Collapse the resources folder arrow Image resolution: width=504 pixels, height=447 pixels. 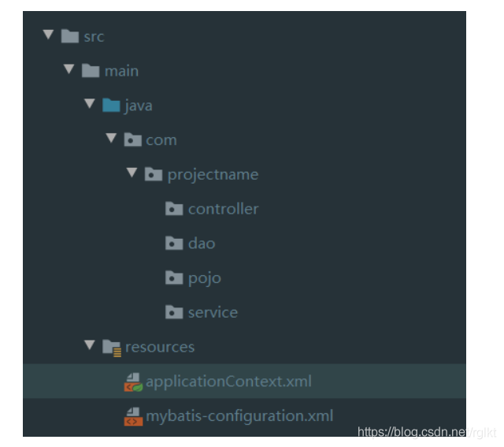pos(90,346)
